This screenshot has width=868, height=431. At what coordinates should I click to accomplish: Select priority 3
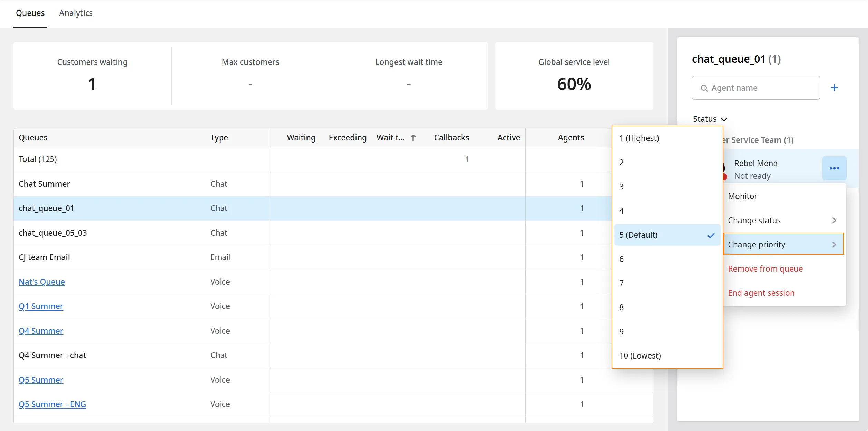tap(667, 186)
